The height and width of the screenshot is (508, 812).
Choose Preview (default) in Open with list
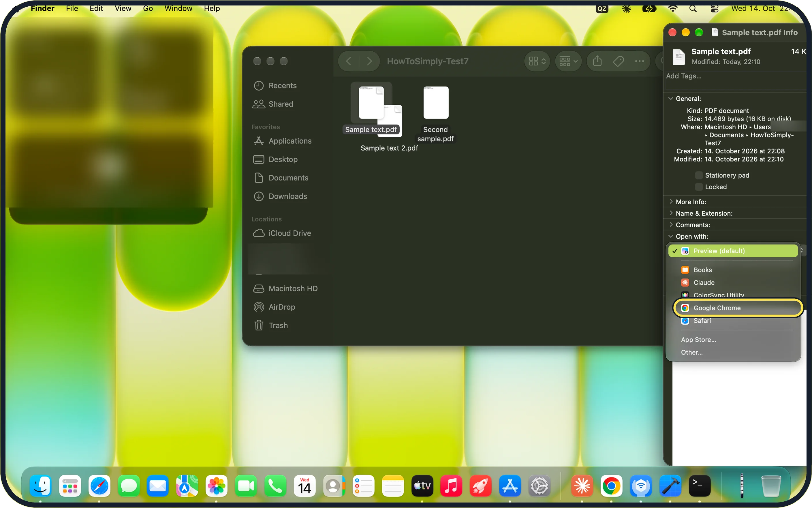pyautogui.click(x=733, y=251)
